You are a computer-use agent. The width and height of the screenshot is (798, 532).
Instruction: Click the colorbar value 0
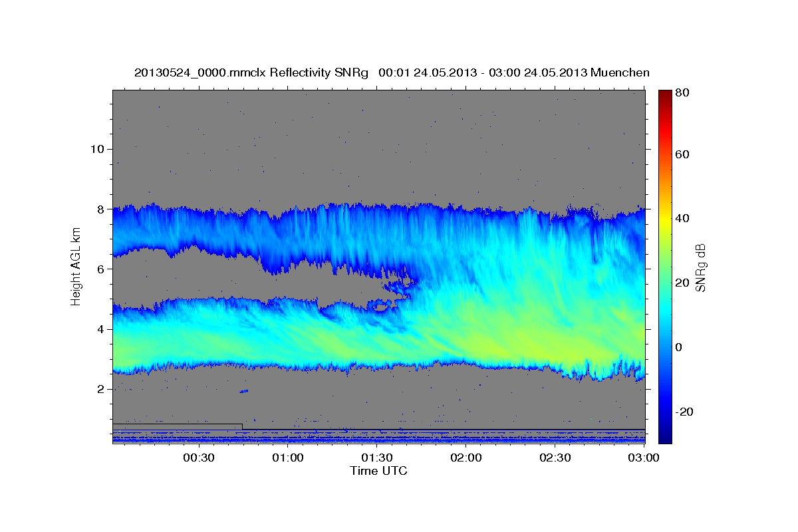(x=680, y=347)
